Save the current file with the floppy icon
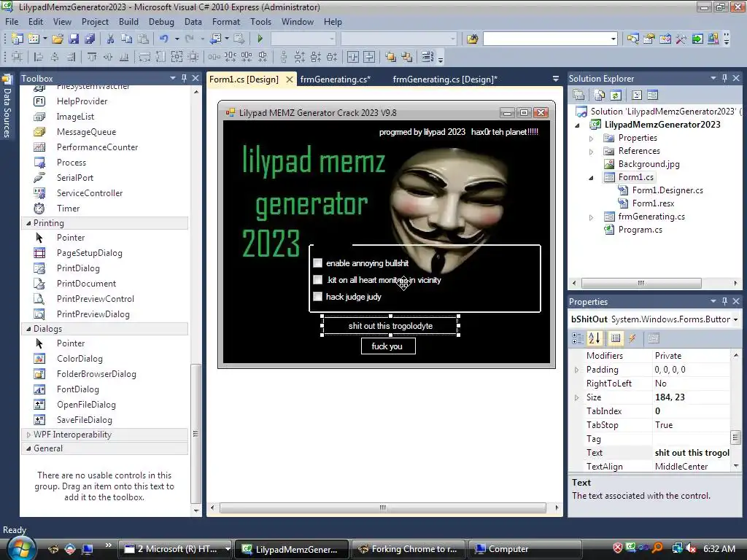 click(74, 39)
